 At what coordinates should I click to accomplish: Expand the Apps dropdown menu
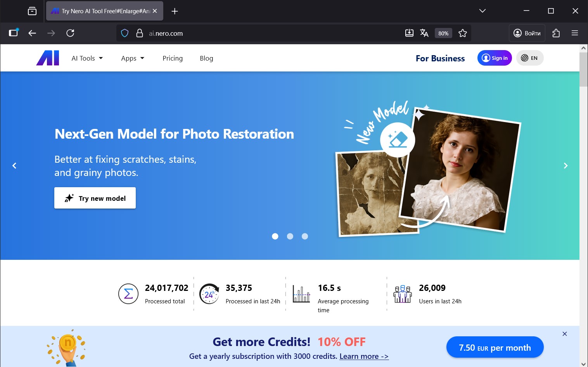[x=133, y=58]
